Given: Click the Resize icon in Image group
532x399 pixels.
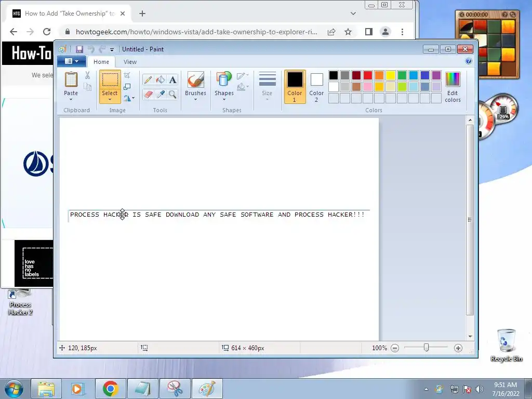Looking at the screenshot, I should 127,87.
